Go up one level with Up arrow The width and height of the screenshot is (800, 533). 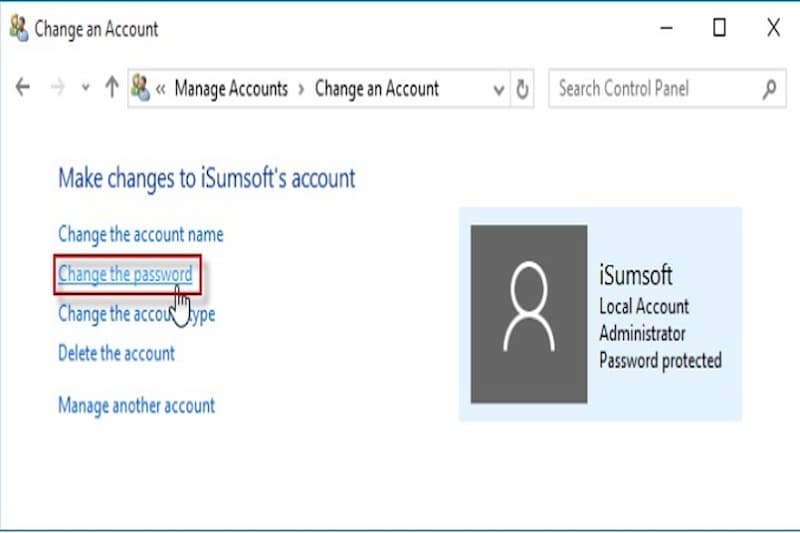point(111,88)
